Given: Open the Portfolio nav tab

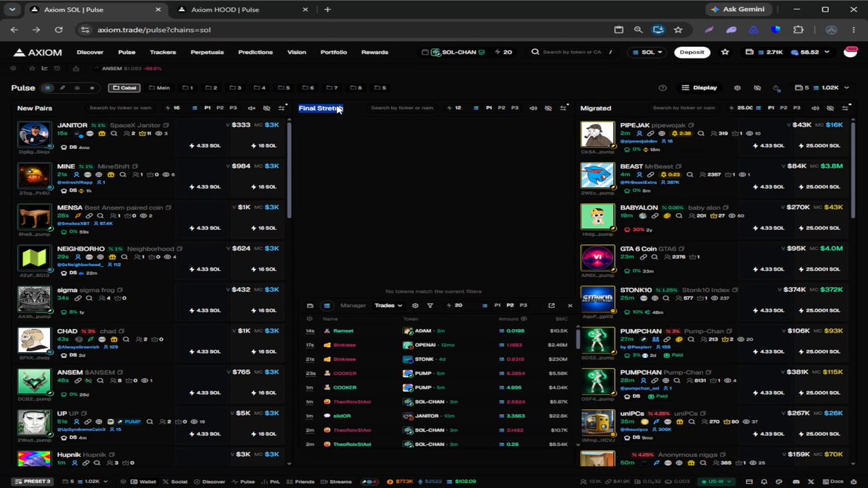Looking at the screenshot, I should pos(333,52).
